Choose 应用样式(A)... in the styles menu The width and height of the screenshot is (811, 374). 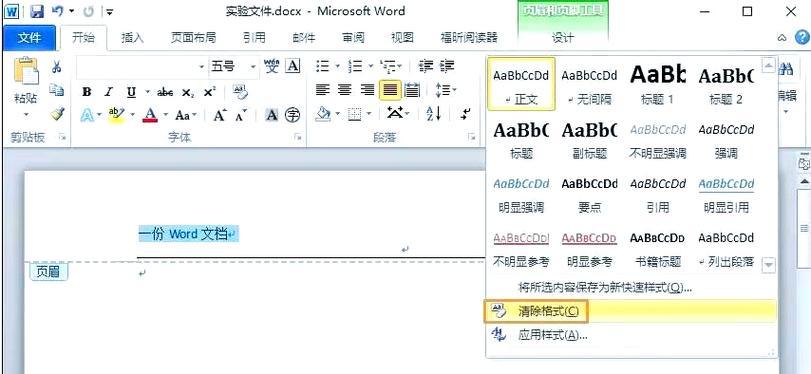pos(631,335)
